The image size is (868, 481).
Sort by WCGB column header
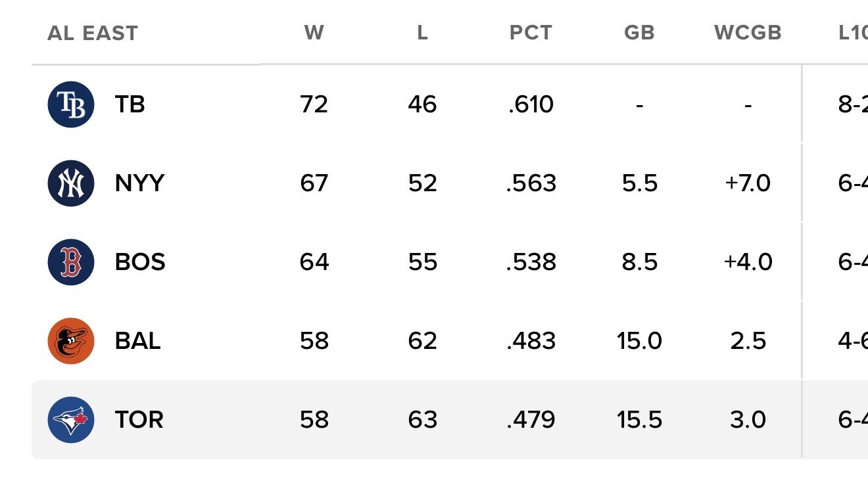[x=748, y=33]
